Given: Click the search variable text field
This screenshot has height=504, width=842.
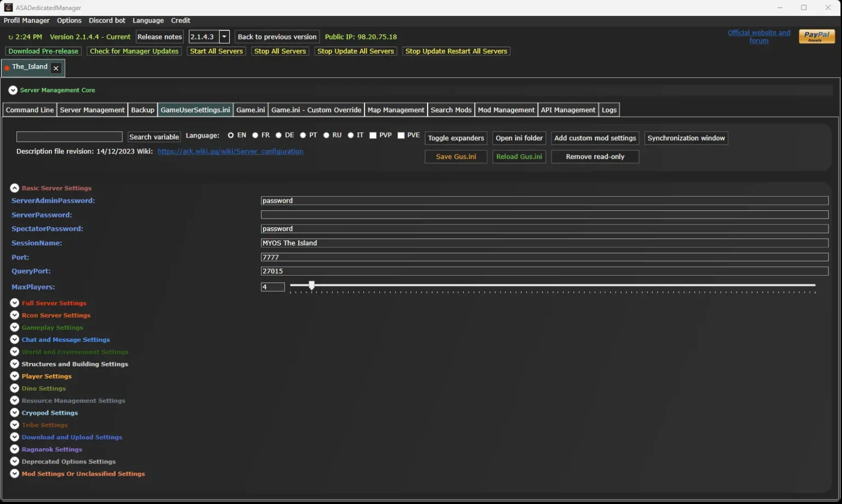Looking at the screenshot, I should click(x=69, y=137).
